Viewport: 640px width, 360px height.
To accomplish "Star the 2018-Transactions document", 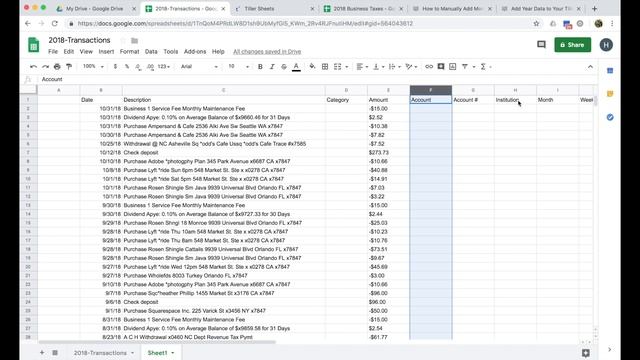I will (x=122, y=40).
